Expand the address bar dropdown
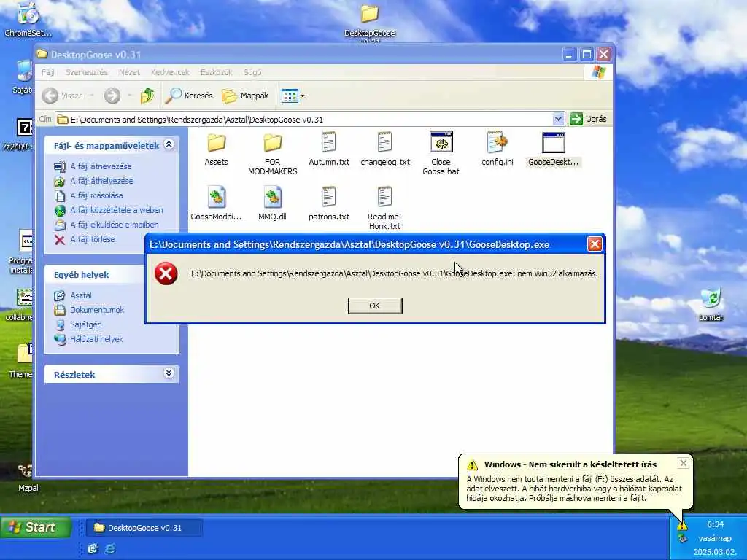The width and height of the screenshot is (747, 560). point(558,119)
